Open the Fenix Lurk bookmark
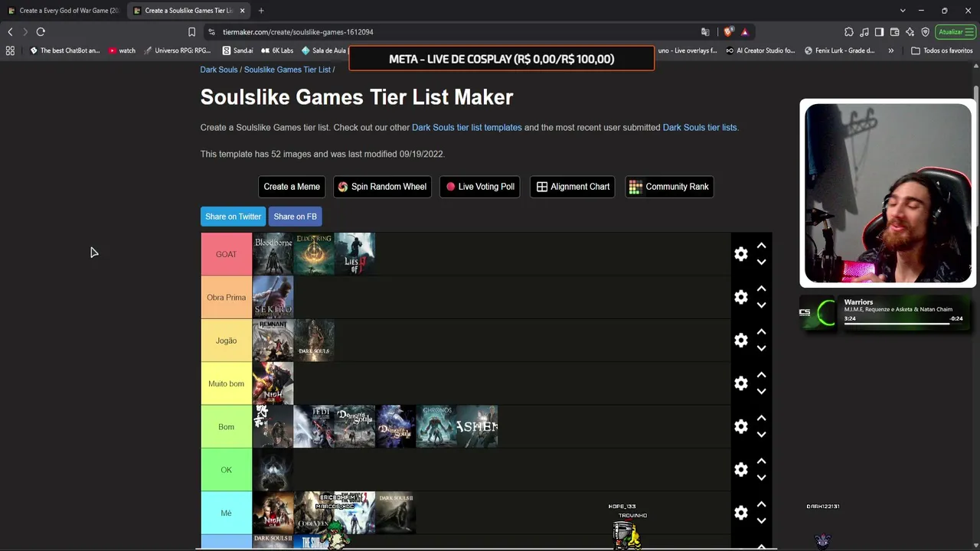 click(840, 51)
